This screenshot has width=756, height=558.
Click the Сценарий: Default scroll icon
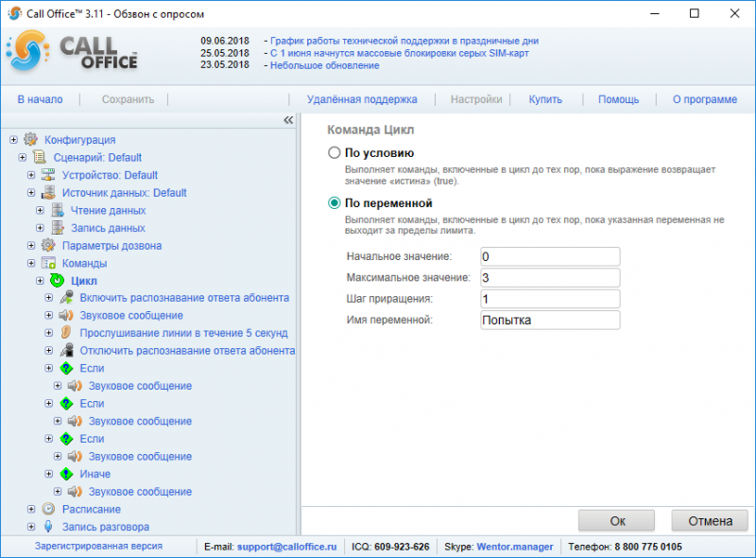click(x=40, y=157)
